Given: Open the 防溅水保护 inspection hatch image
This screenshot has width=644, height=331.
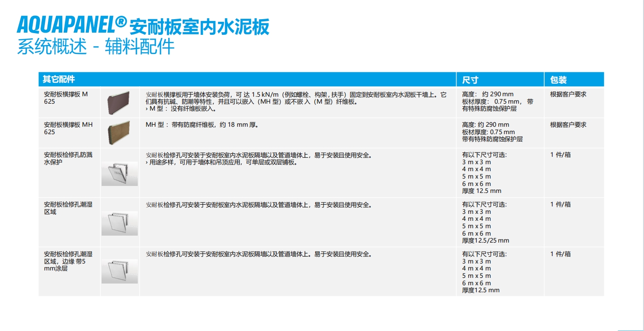Looking at the screenshot, I should click(x=119, y=173).
